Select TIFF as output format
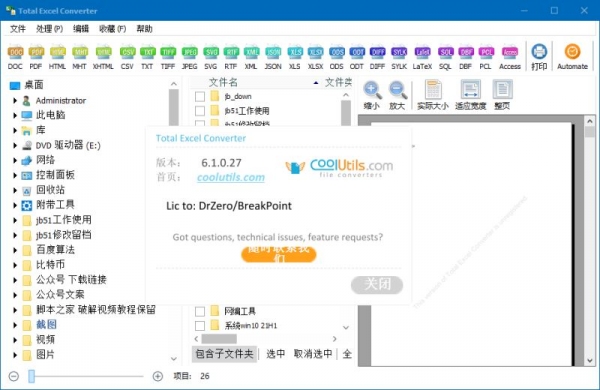The width and height of the screenshot is (600, 390). click(x=168, y=57)
